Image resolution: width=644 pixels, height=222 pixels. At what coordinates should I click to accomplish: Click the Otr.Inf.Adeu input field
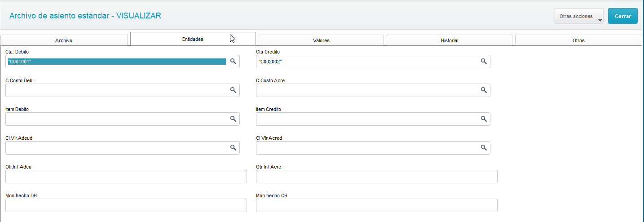tap(126, 177)
